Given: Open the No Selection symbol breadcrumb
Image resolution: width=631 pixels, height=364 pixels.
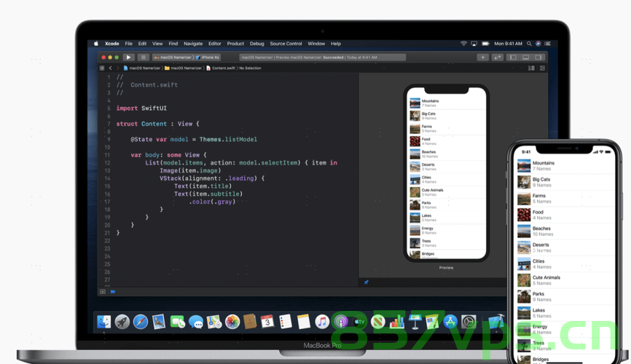Looking at the screenshot, I should pos(250,68).
